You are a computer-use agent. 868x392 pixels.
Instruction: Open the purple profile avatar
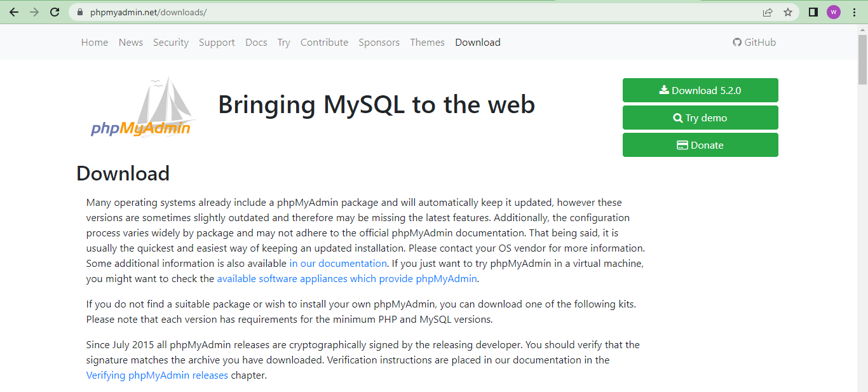[834, 12]
